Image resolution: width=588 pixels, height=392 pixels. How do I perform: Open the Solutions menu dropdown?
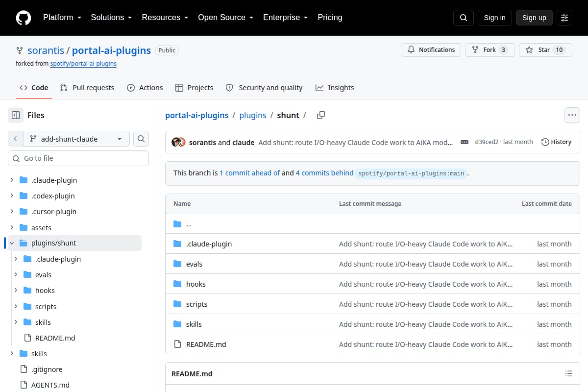[111, 17]
